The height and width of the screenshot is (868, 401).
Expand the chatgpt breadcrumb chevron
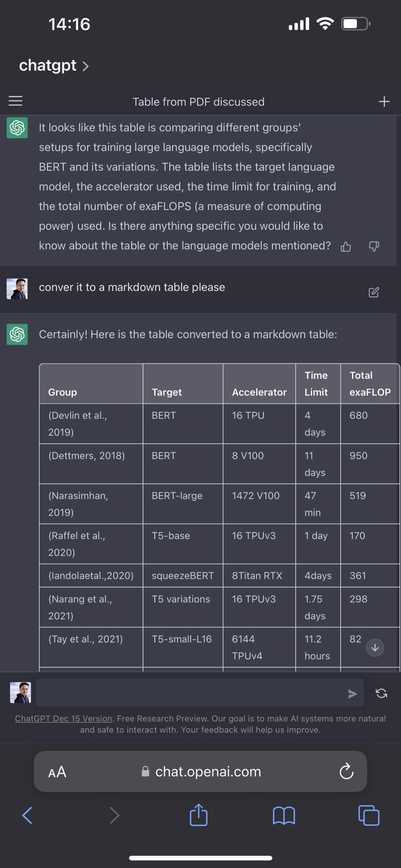86,66
